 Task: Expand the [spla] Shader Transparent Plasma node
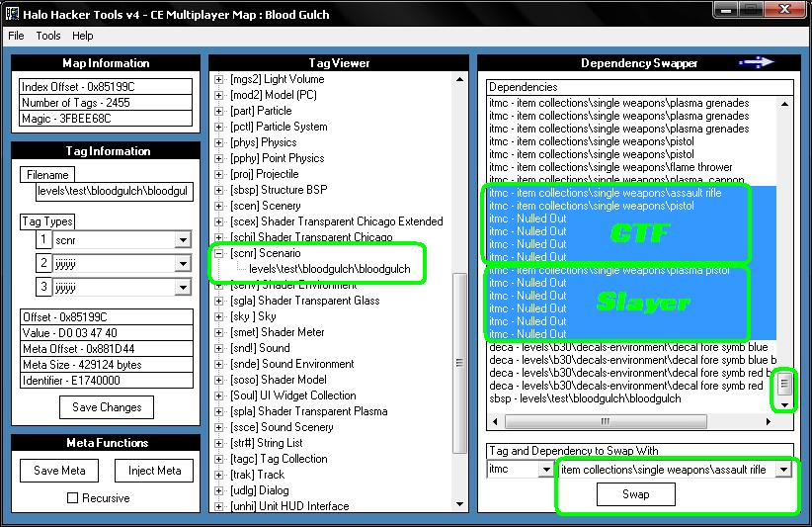pos(219,411)
